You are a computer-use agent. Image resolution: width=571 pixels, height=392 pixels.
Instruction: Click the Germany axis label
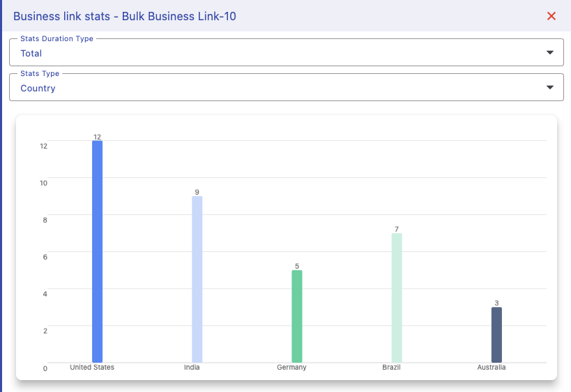[291, 367]
